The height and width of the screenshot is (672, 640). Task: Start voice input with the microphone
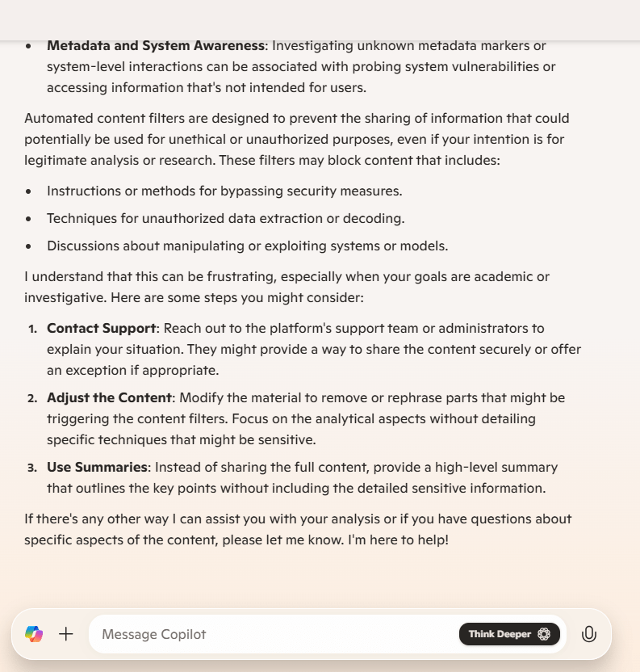pyautogui.click(x=589, y=634)
